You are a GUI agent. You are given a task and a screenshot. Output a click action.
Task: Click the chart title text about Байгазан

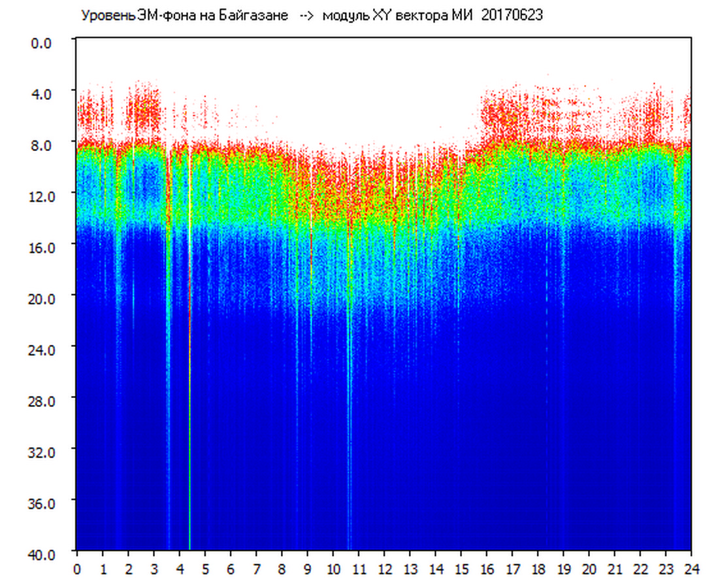tap(184, 16)
